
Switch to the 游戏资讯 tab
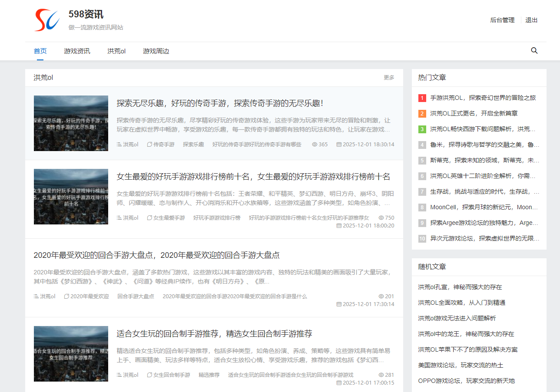pos(77,51)
